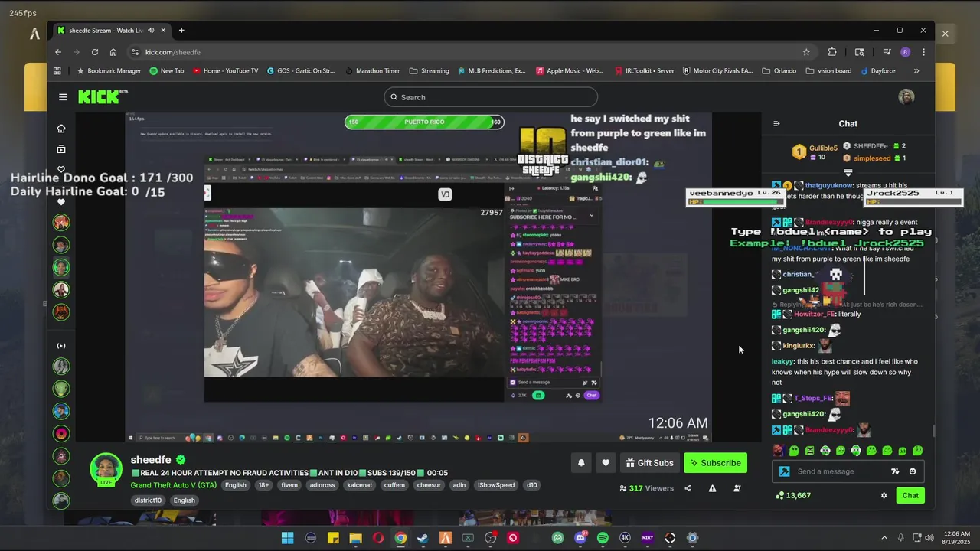Open Spotify from the taskbar
980x551 pixels.
[x=603, y=538]
